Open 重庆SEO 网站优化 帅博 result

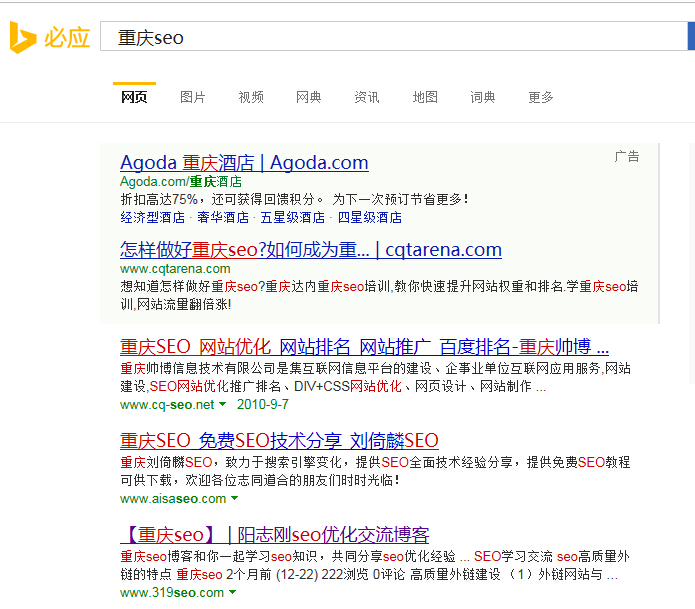pos(364,347)
